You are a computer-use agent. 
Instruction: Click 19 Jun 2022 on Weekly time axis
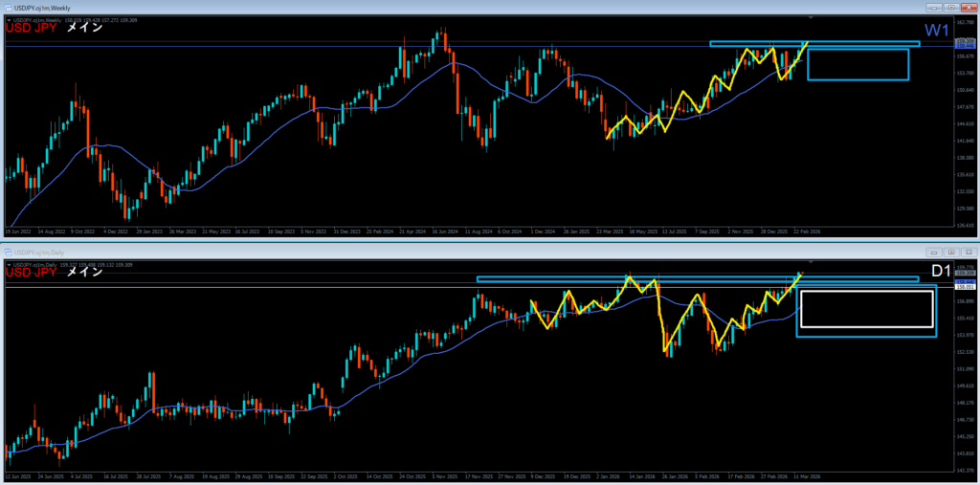click(x=17, y=231)
